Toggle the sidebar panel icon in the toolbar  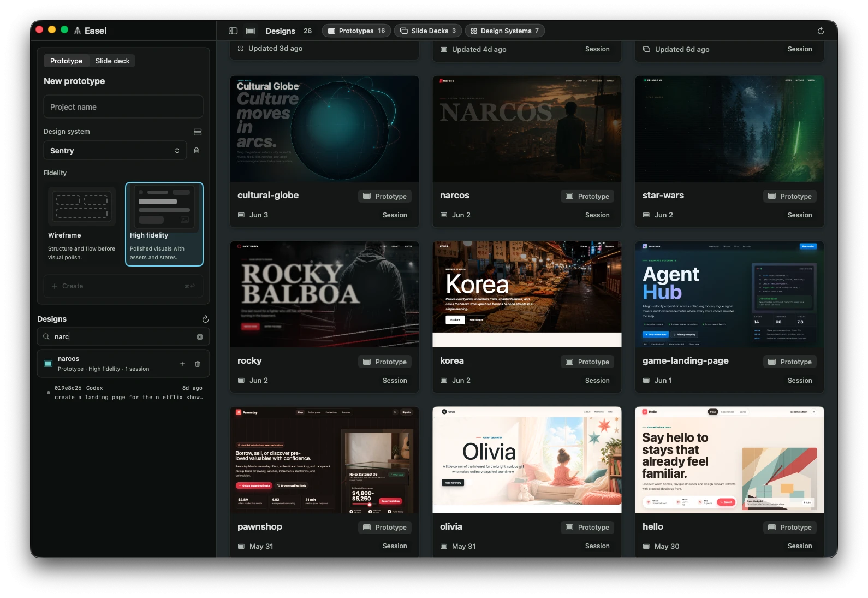coord(233,31)
